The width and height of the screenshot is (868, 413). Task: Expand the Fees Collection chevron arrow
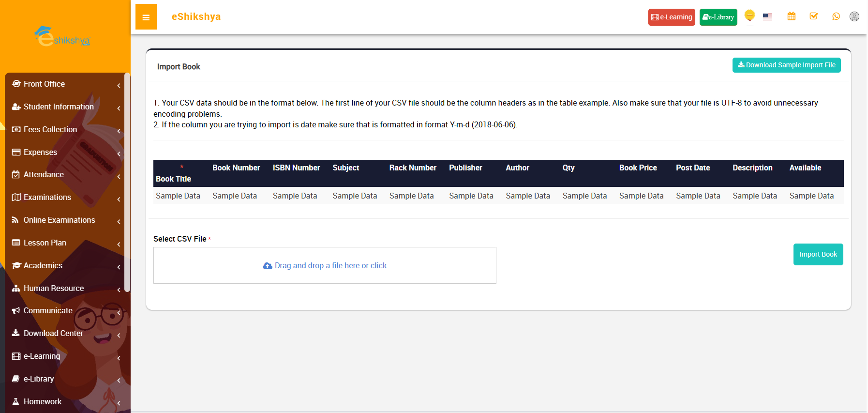pos(119,131)
